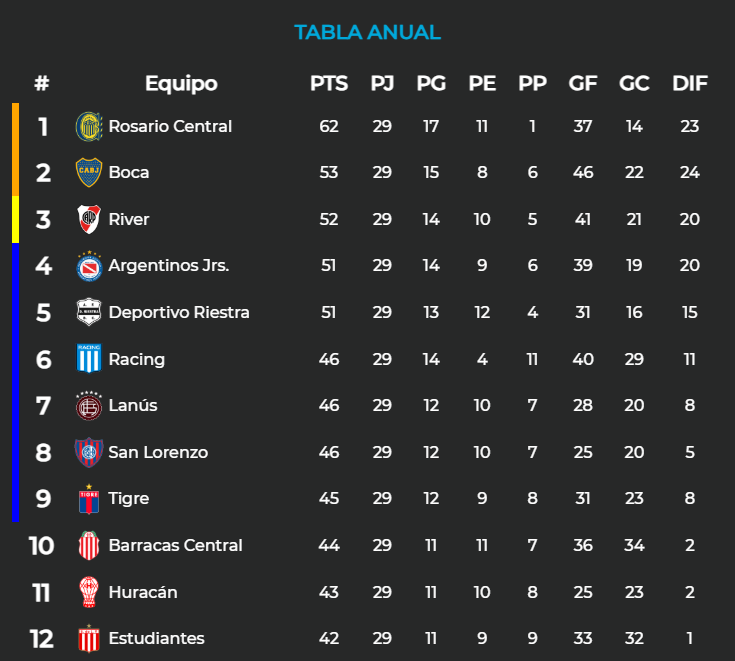Screen dimensions: 735x661
Task: Open the Estudiantes team name
Action: pos(156,638)
